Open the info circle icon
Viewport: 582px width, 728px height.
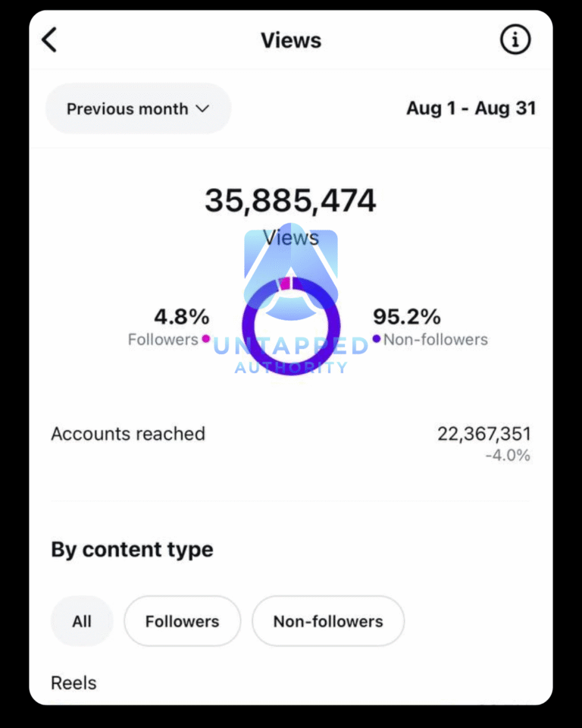tap(515, 40)
